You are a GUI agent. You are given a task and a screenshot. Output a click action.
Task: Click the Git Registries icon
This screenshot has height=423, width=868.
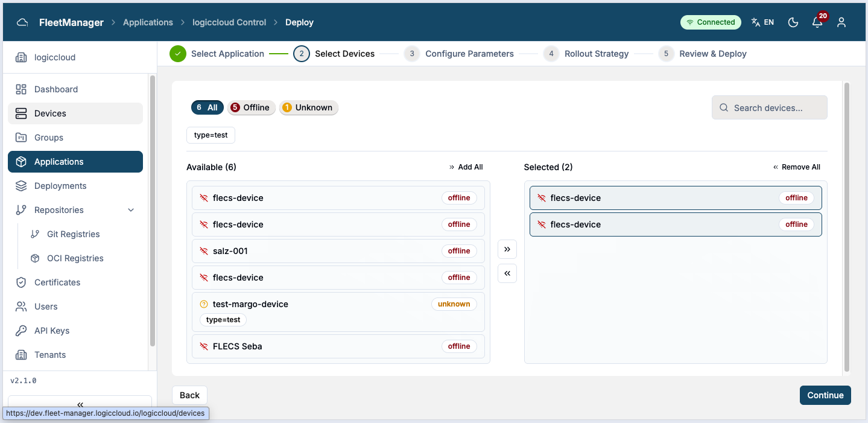coord(35,234)
